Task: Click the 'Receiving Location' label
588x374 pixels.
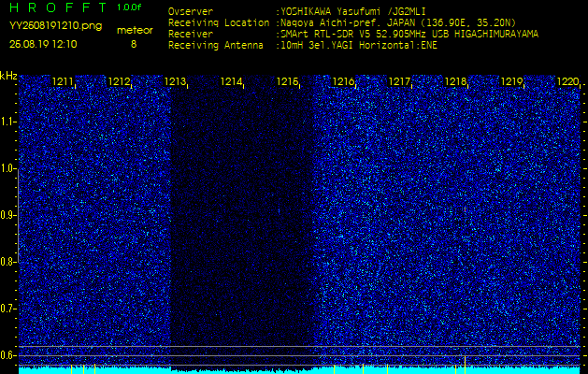Action: click(x=219, y=22)
